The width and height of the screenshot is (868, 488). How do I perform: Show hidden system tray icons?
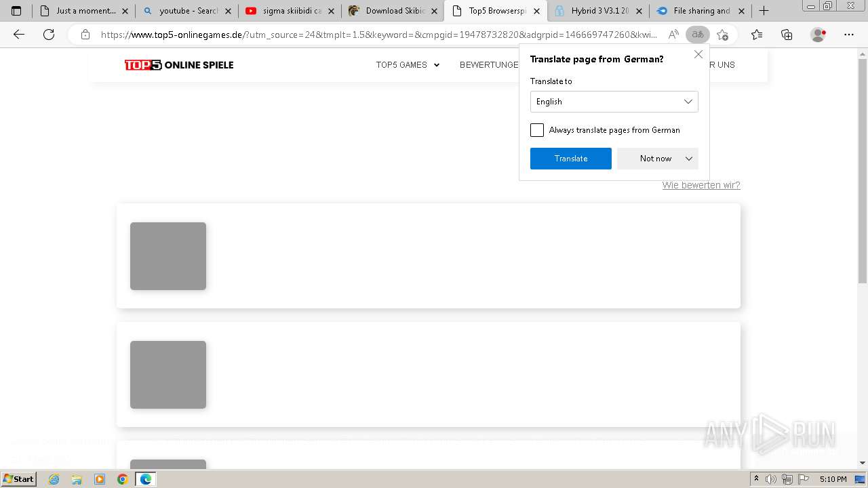pos(757,479)
